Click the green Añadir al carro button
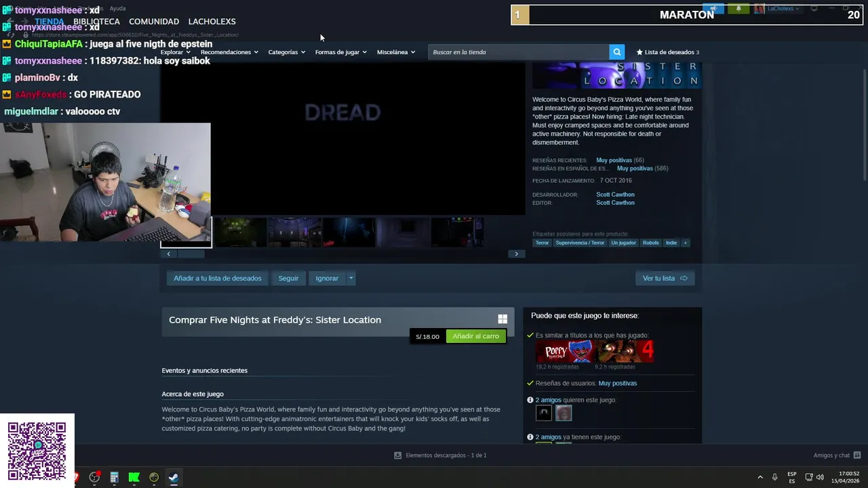Image resolution: width=868 pixels, height=488 pixels. 475,336
